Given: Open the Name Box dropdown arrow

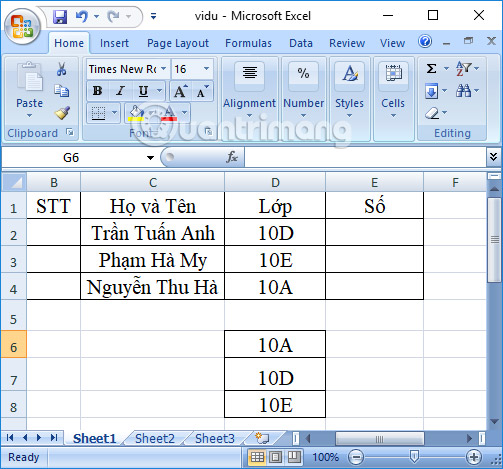Looking at the screenshot, I should click(x=151, y=157).
